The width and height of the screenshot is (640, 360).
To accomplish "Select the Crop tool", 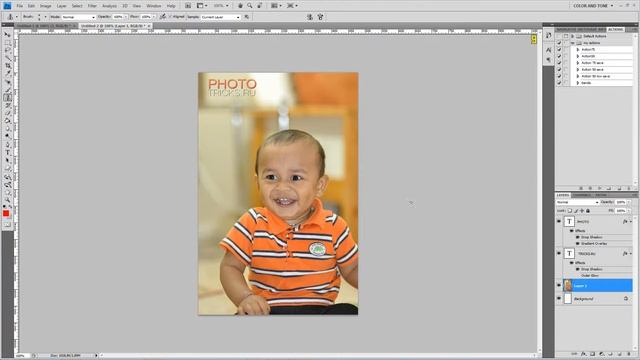I will (7, 66).
